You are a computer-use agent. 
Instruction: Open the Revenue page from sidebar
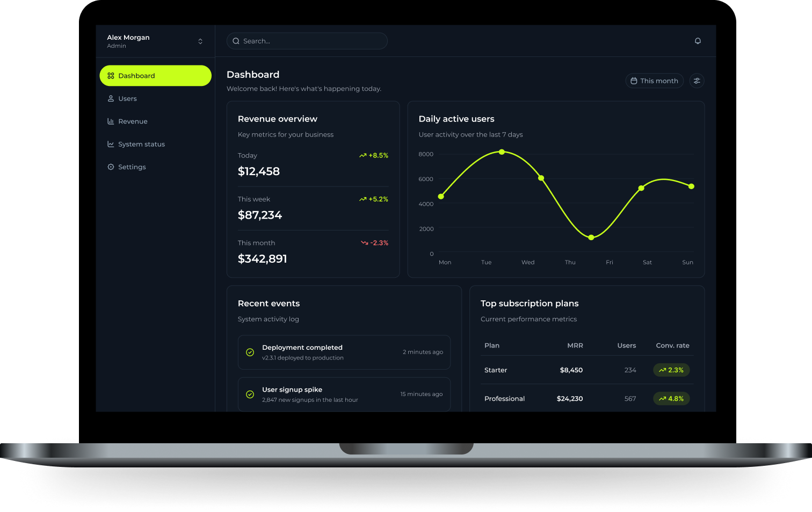click(133, 121)
